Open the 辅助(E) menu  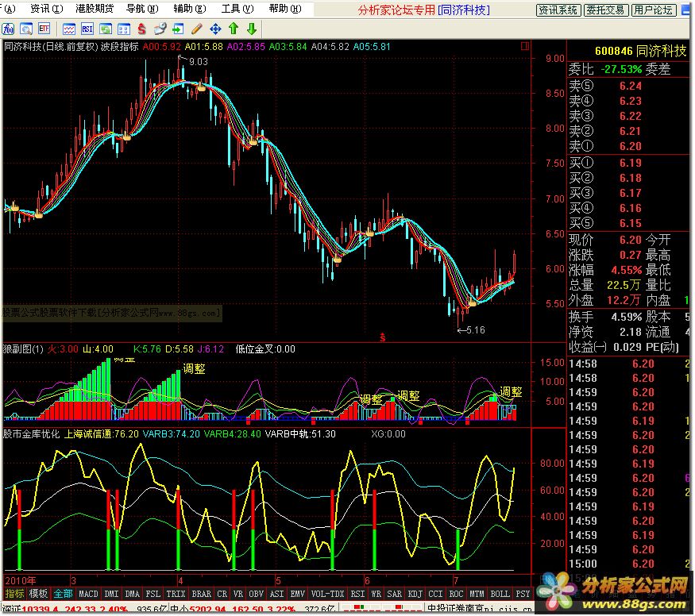(190, 9)
